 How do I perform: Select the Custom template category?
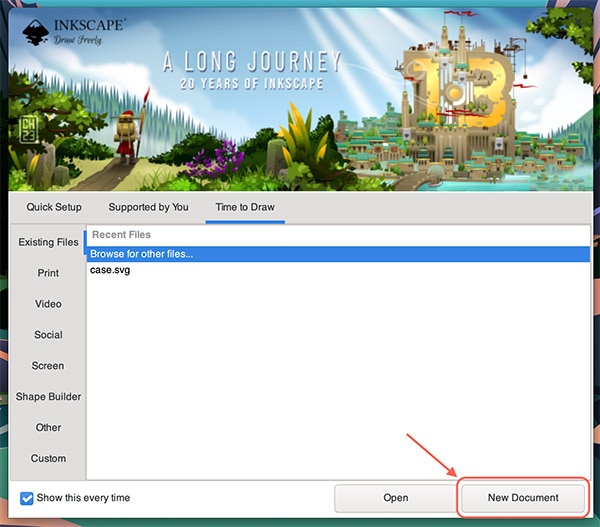(x=48, y=459)
